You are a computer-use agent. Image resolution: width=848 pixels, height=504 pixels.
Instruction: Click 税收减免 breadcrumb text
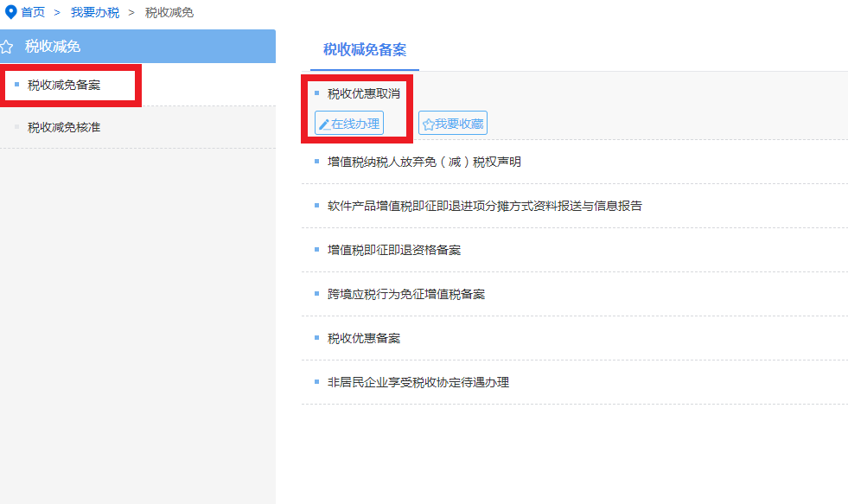click(x=169, y=12)
